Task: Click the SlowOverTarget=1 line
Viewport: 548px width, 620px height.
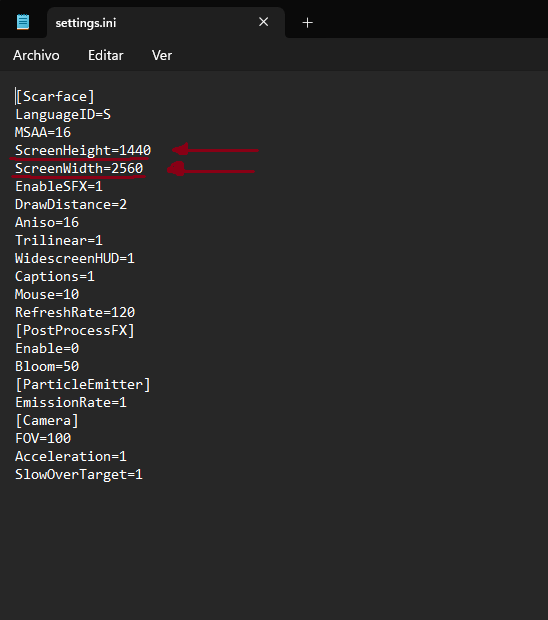Action: (79, 474)
